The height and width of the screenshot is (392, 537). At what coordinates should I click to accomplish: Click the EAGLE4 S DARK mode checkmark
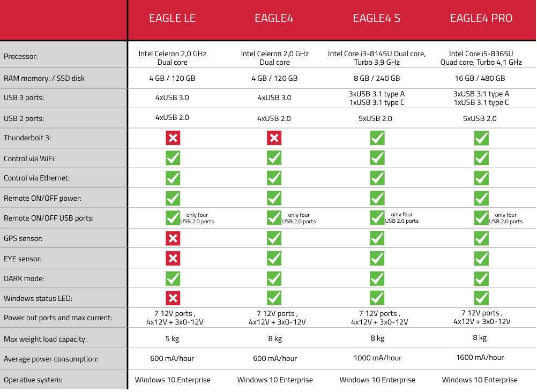(377, 278)
